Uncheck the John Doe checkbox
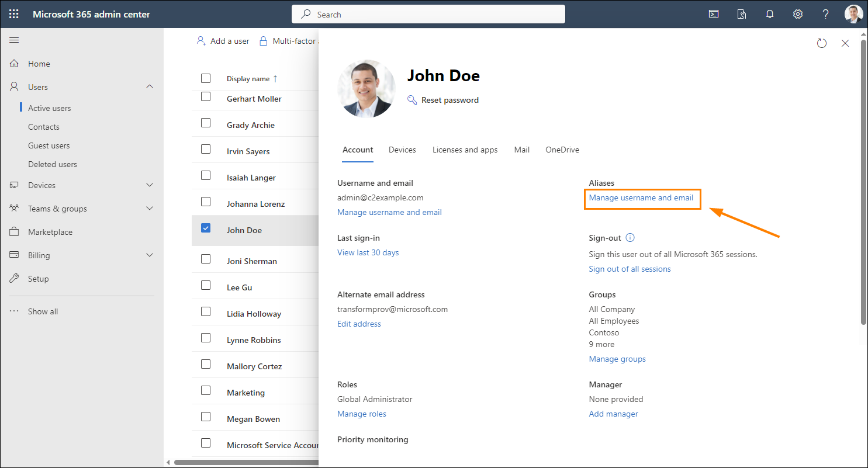The image size is (868, 468). pyautogui.click(x=206, y=228)
